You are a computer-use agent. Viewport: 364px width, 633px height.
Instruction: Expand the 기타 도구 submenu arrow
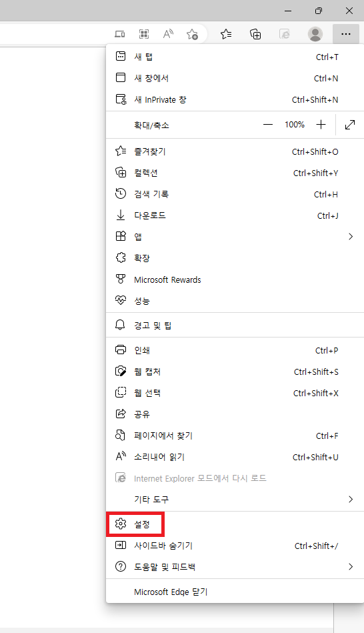[351, 500]
